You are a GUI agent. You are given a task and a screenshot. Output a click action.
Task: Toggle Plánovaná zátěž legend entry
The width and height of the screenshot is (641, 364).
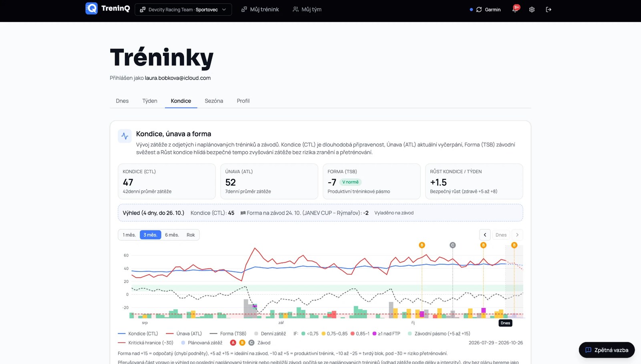click(x=202, y=343)
